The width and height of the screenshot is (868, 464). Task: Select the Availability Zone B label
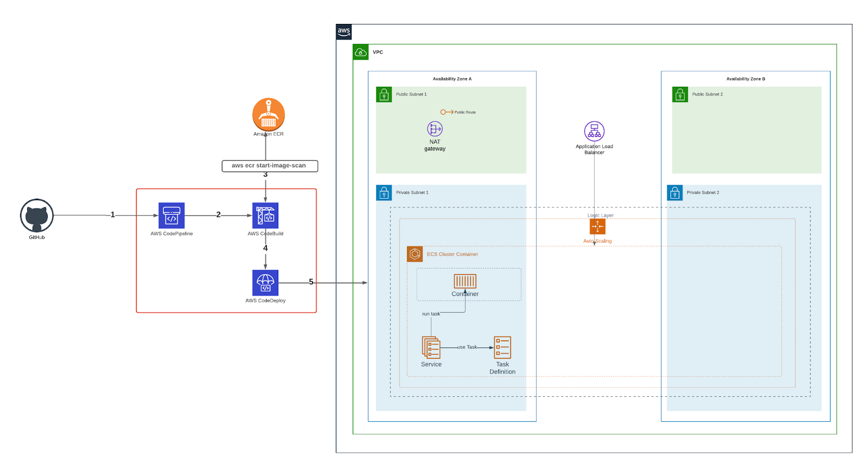pyautogui.click(x=745, y=79)
